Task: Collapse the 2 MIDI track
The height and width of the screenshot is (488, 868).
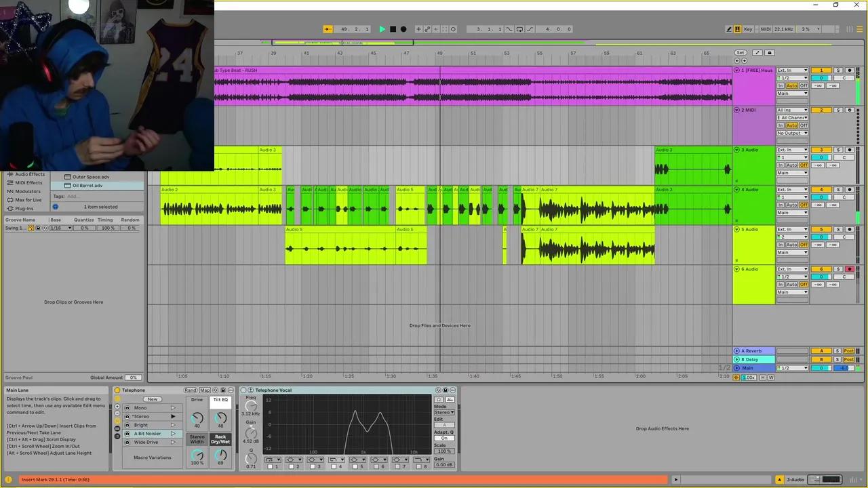Action: point(737,110)
